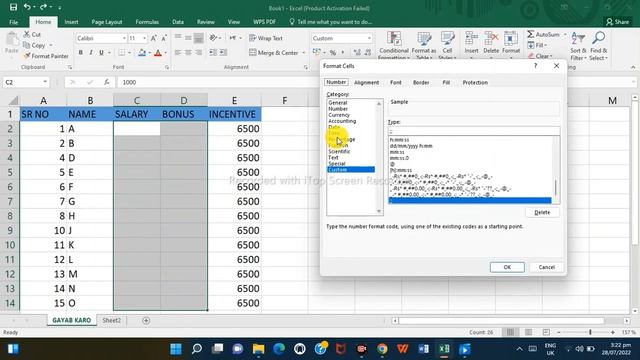Switch to the Protection tab in Format Cells
Screen dimensions: 640x360
tap(475, 82)
